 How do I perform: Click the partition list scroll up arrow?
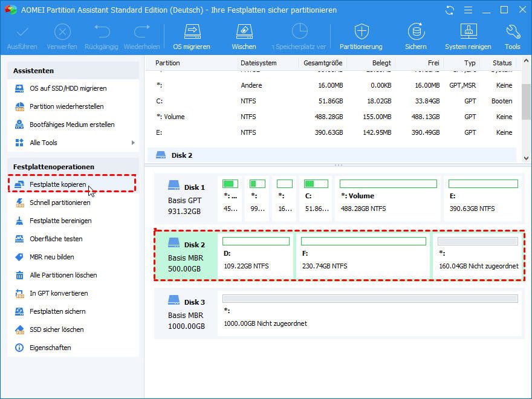[x=526, y=60]
